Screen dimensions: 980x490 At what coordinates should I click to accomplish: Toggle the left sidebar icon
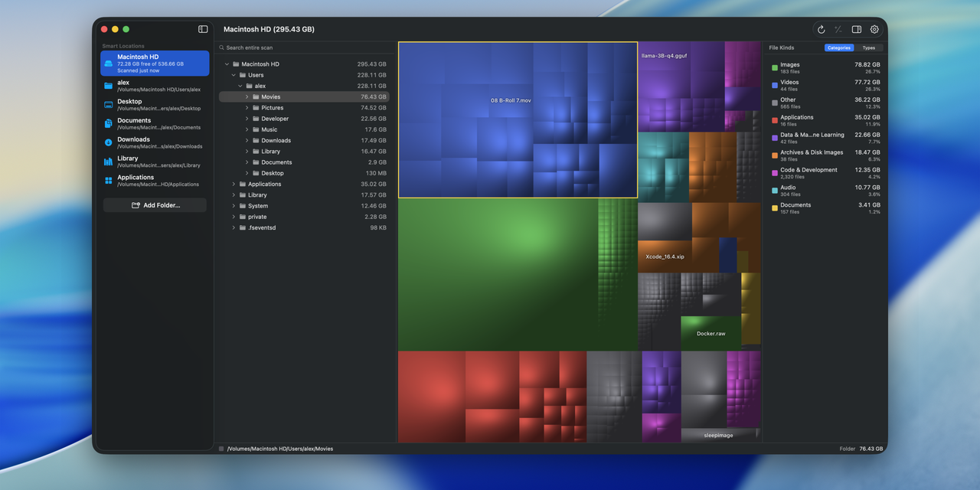pyautogui.click(x=203, y=29)
